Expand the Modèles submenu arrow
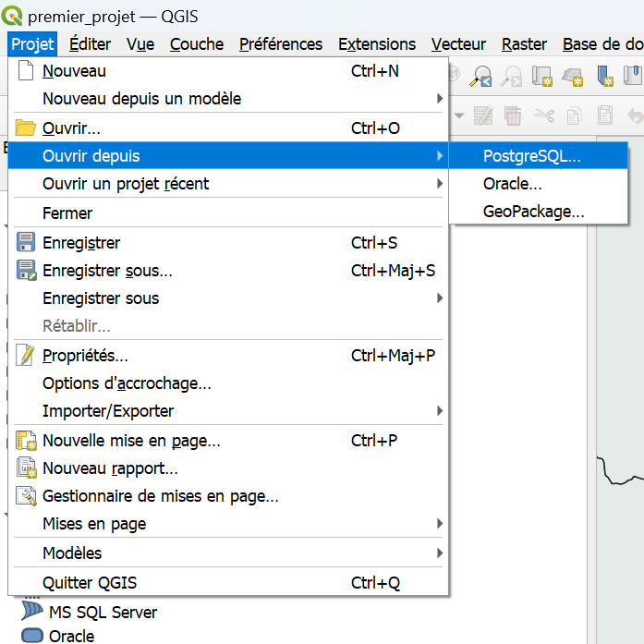 coord(440,553)
